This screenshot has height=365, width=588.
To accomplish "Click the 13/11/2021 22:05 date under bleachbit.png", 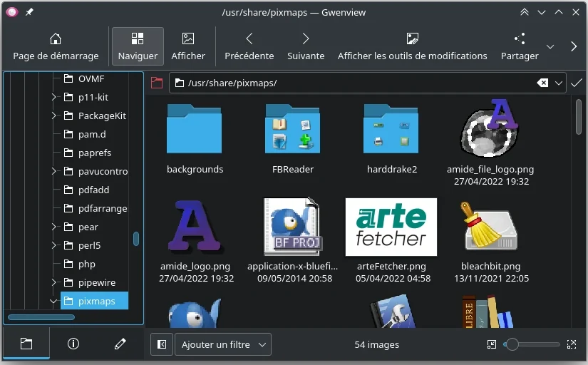I will [491, 278].
